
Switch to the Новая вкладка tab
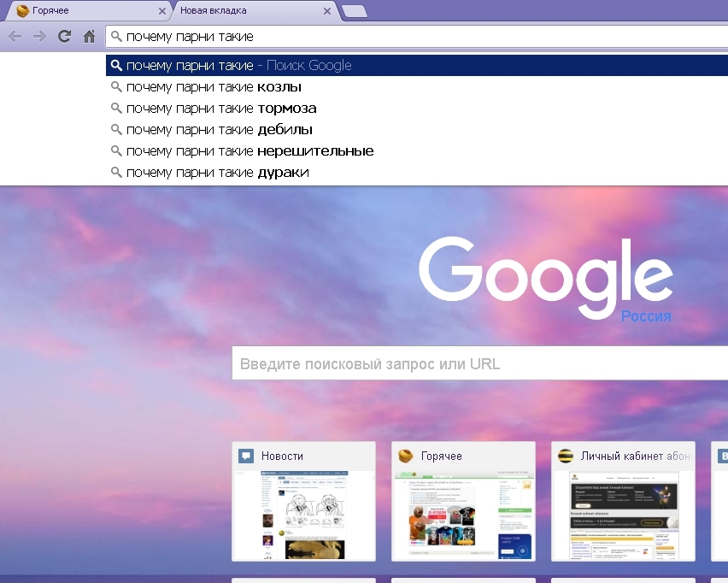tap(254, 10)
